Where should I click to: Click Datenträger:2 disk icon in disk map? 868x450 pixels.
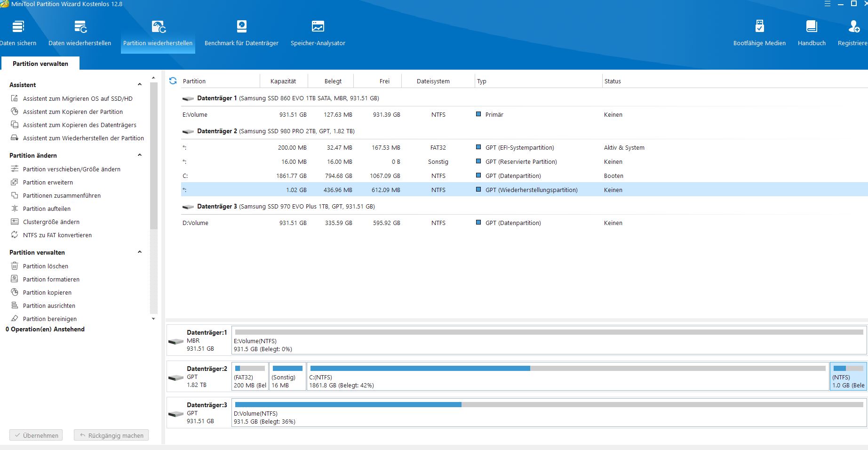coord(176,378)
